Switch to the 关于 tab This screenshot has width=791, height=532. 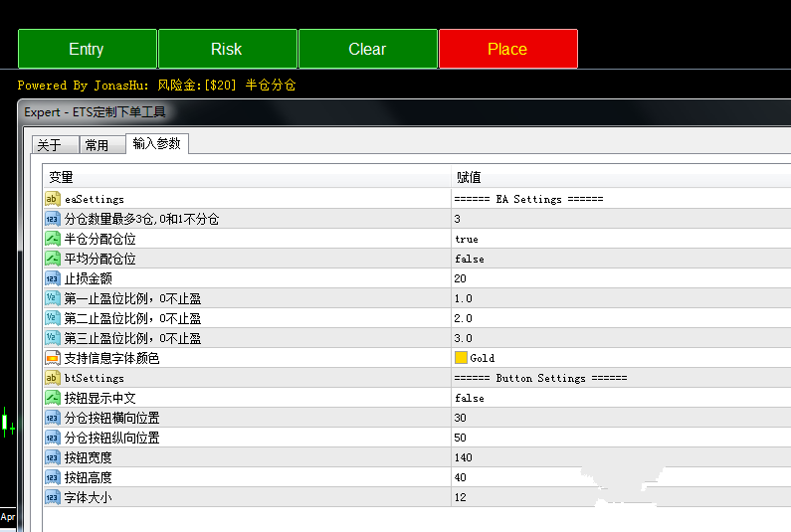50,145
